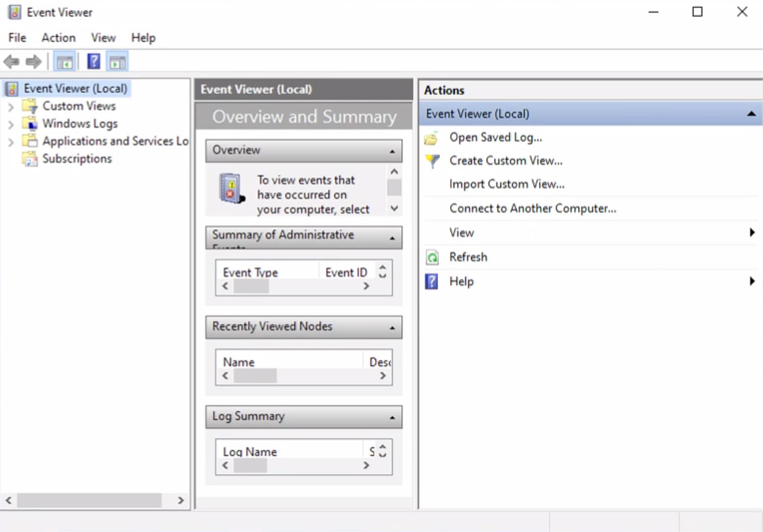Click the green Refresh icon
Viewport: 763px width, 532px height.
click(x=432, y=257)
